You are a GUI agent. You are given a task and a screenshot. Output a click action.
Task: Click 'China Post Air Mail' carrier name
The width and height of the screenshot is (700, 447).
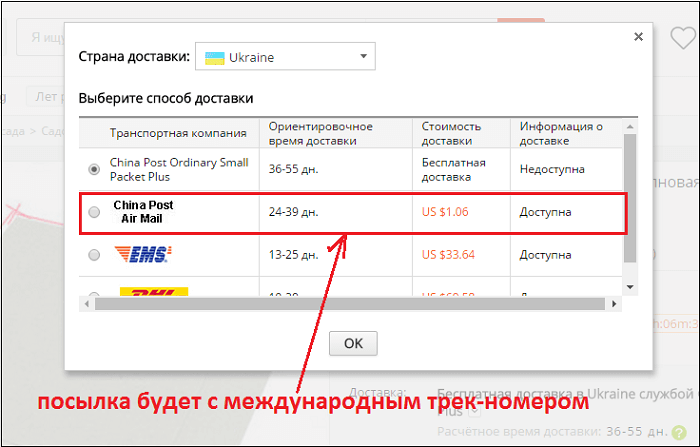143,212
